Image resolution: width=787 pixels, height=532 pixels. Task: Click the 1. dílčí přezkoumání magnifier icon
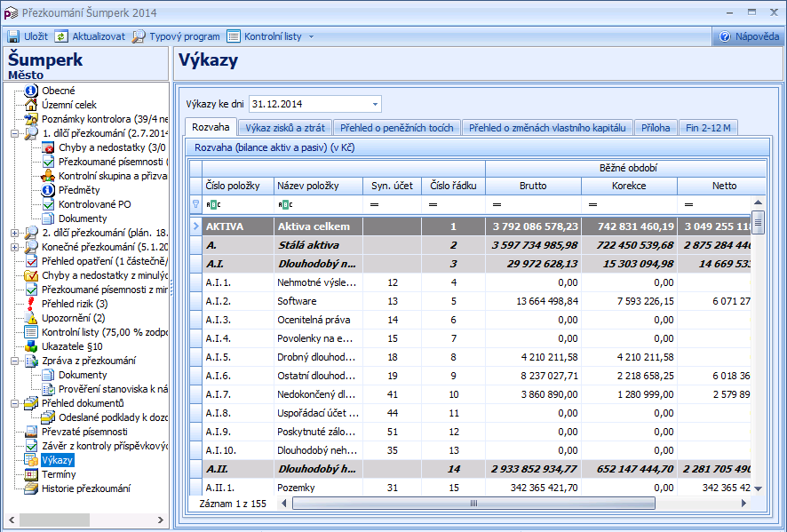point(31,133)
